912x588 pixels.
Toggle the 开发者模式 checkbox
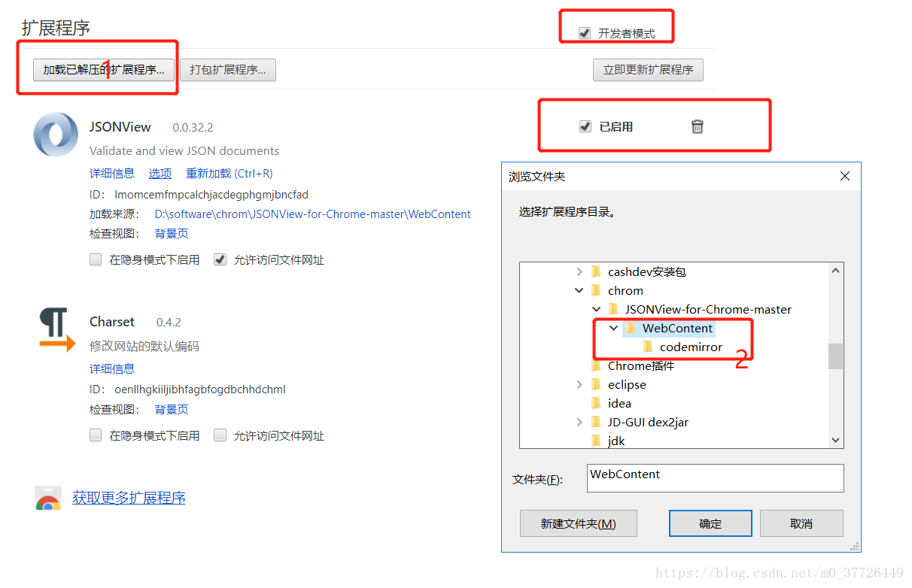585,33
